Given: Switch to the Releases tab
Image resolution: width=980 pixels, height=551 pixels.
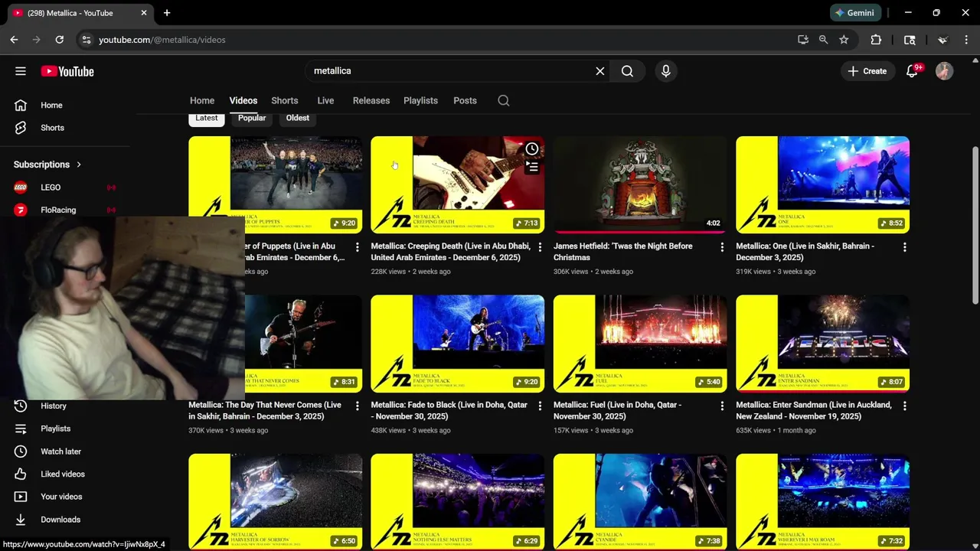Looking at the screenshot, I should (371, 101).
